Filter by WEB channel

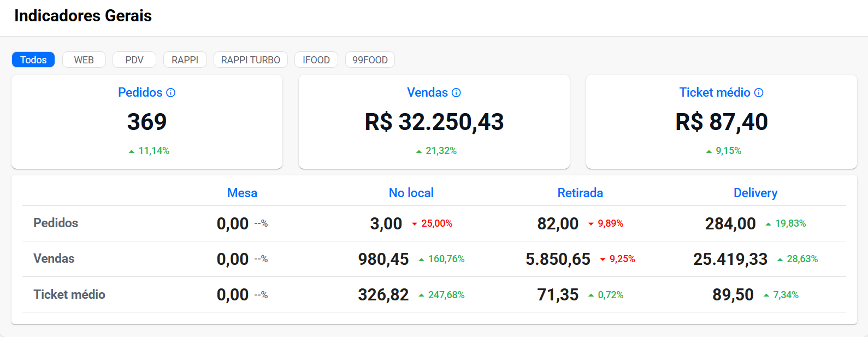(x=84, y=60)
